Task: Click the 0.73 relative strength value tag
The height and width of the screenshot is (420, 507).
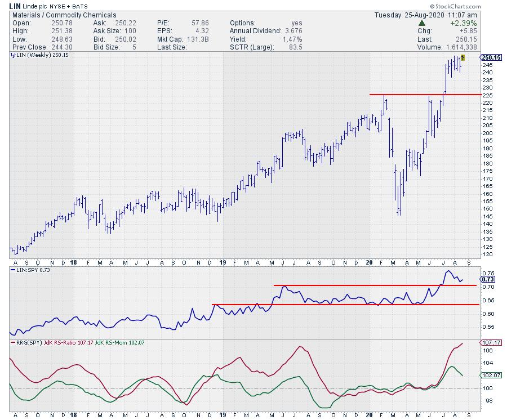Action: point(488,279)
